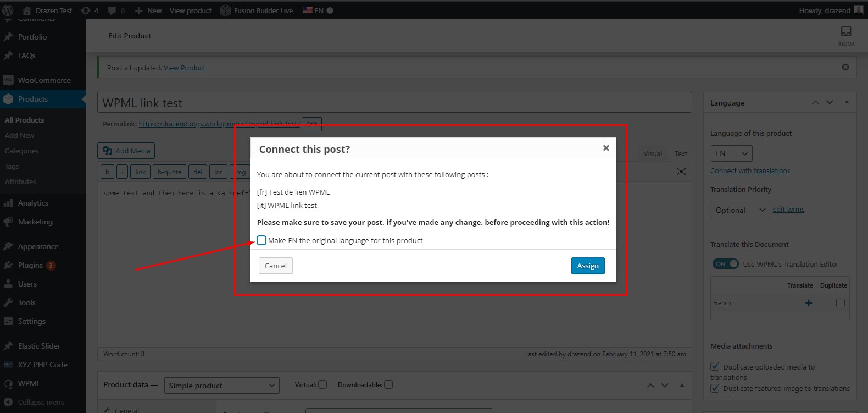
Task: Click the Collapse menu arrow icon
Action: coord(8,402)
